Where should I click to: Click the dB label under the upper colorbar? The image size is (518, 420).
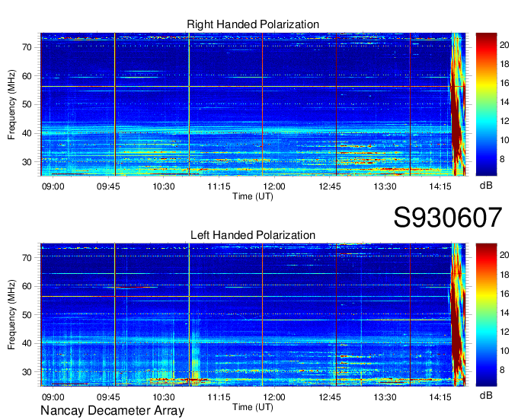[x=486, y=186]
